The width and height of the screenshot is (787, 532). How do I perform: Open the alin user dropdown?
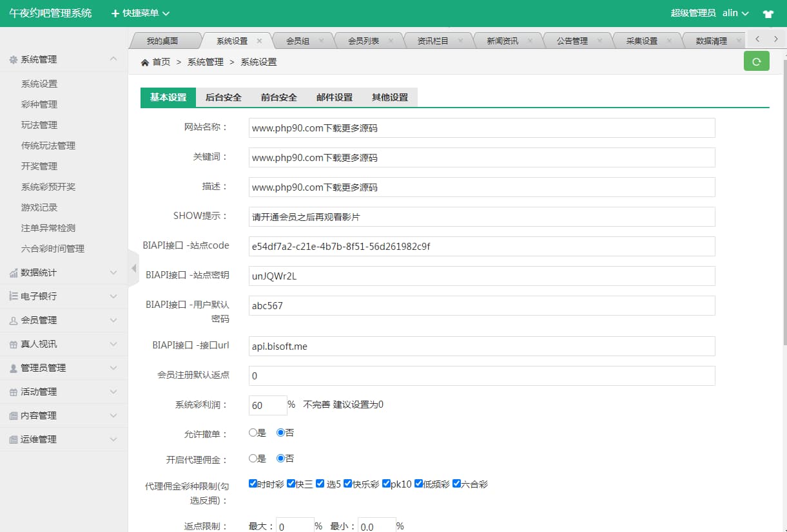735,13
